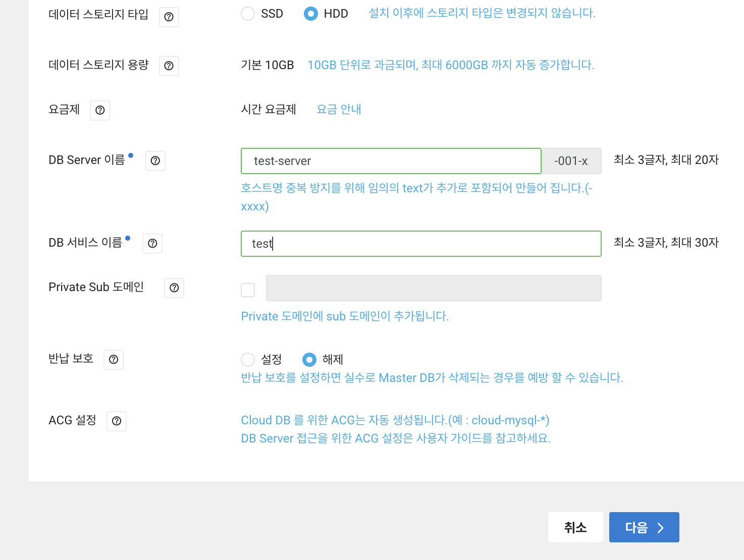Image resolution: width=744 pixels, height=560 pixels.
Task: Select 해제 for 반납 보호
Action: click(x=309, y=359)
